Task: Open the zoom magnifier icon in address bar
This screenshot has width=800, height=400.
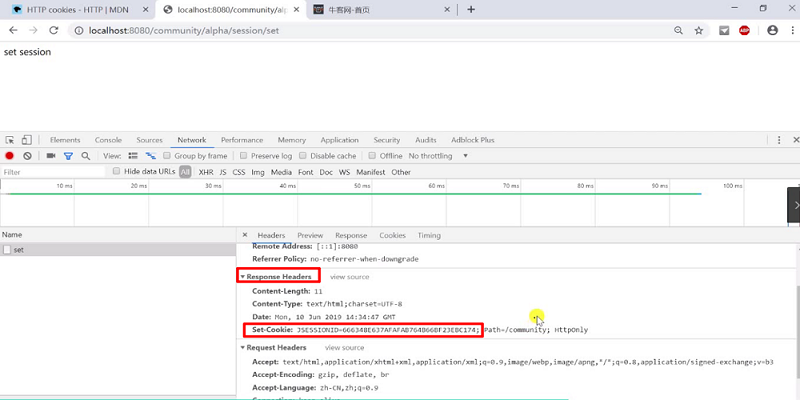Action: point(678,31)
